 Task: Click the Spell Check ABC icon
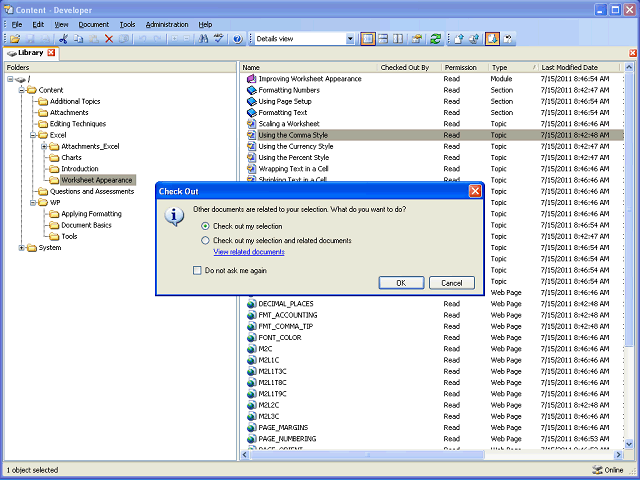[219, 39]
